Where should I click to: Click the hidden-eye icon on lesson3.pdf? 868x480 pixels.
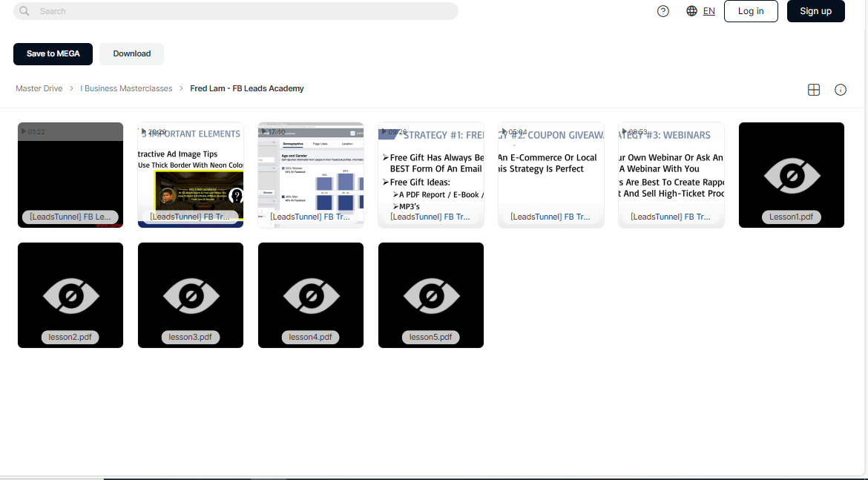coord(191,296)
